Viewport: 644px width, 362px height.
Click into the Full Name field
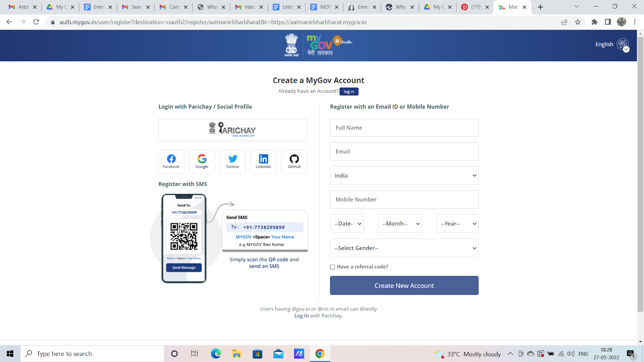click(x=404, y=128)
